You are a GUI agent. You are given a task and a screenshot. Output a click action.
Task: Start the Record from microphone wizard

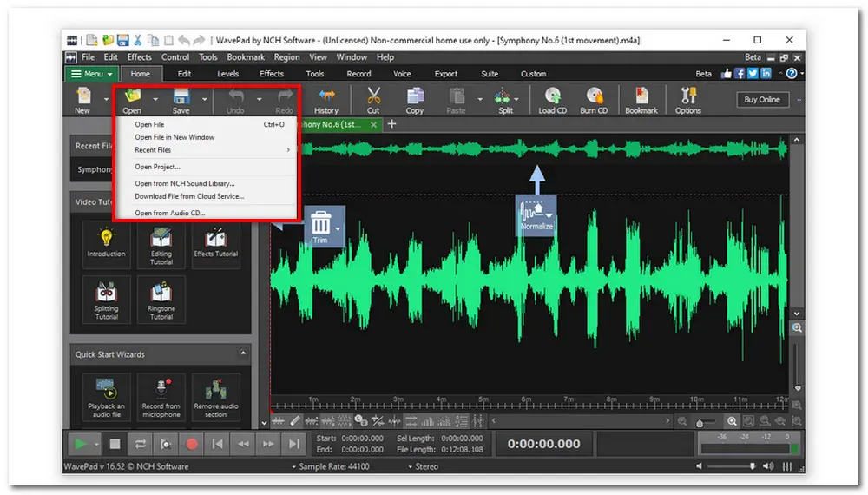tap(161, 397)
